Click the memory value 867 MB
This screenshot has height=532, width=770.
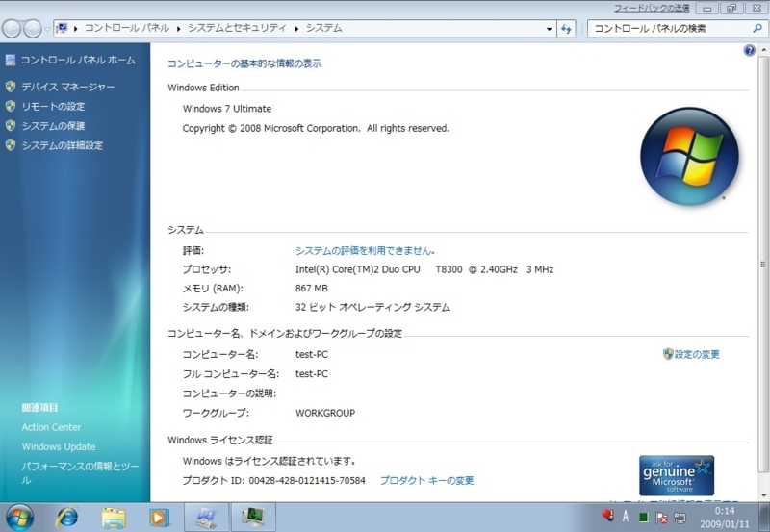pos(311,288)
